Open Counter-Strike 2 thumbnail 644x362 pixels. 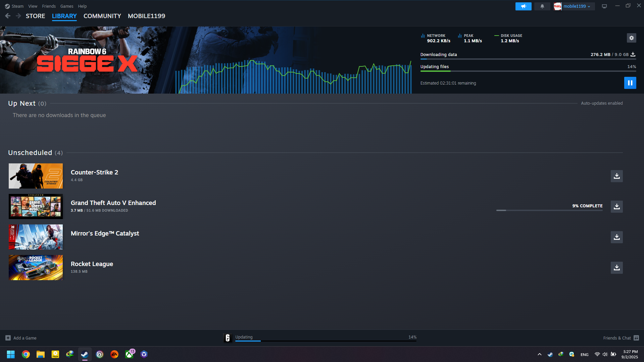pyautogui.click(x=36, y=176)
